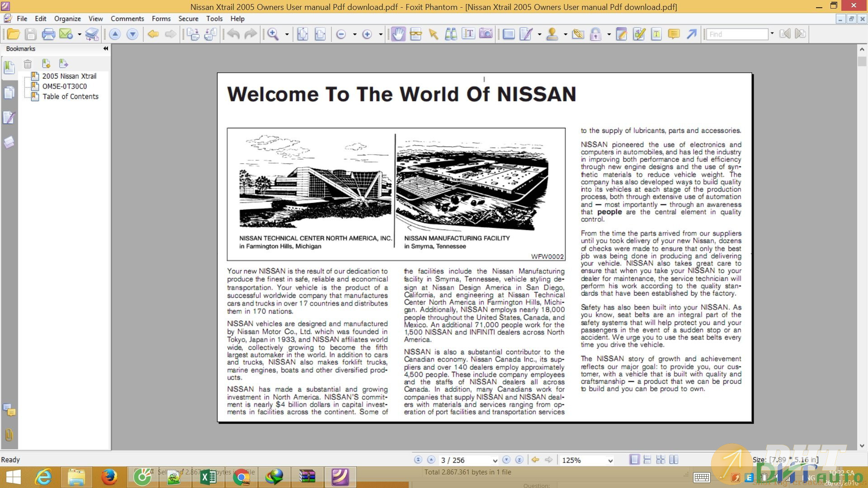Click the Redo icon in the toolbar
This screenshot has width=868, height=488.
pos(250,34)
